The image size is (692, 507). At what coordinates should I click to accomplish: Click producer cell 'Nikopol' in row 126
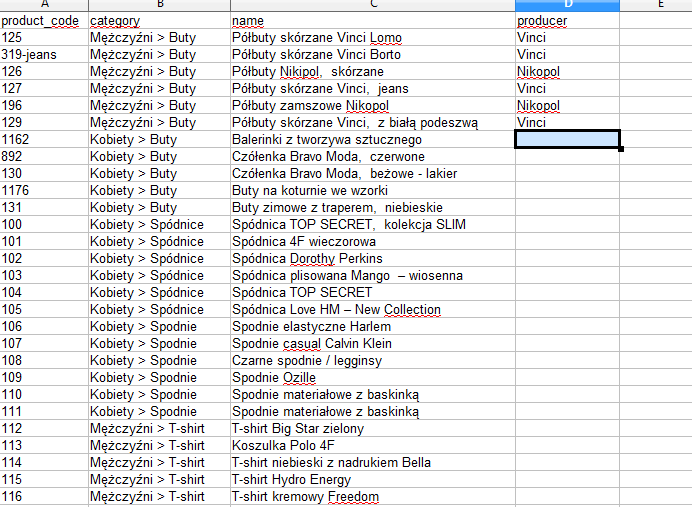click(x=567, y=71)
